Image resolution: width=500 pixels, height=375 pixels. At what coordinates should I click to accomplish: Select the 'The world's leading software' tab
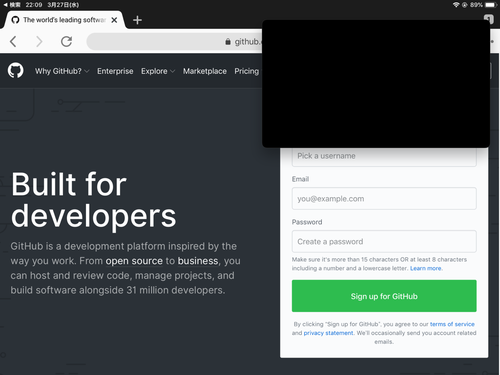tap(64, 20)
